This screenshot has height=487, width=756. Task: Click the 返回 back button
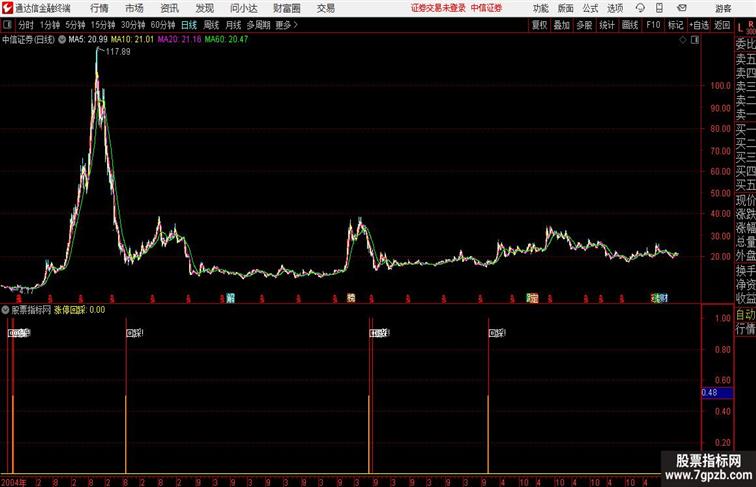722,25
